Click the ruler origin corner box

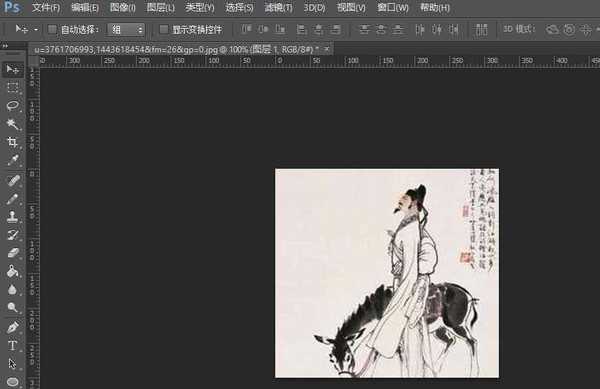click(34, 61)
